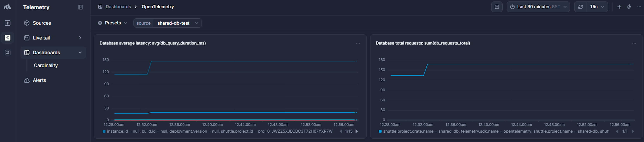The height and width of the screenshot is (142, 644).
Task: Open Alerts in the sidebar
Action: click(39, 80)
